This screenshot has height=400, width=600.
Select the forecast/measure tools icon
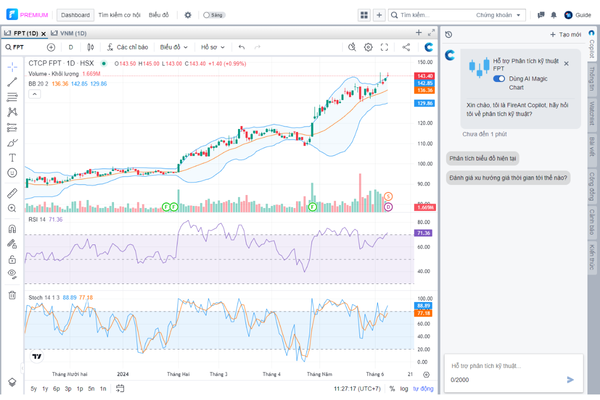coord(12,127)
